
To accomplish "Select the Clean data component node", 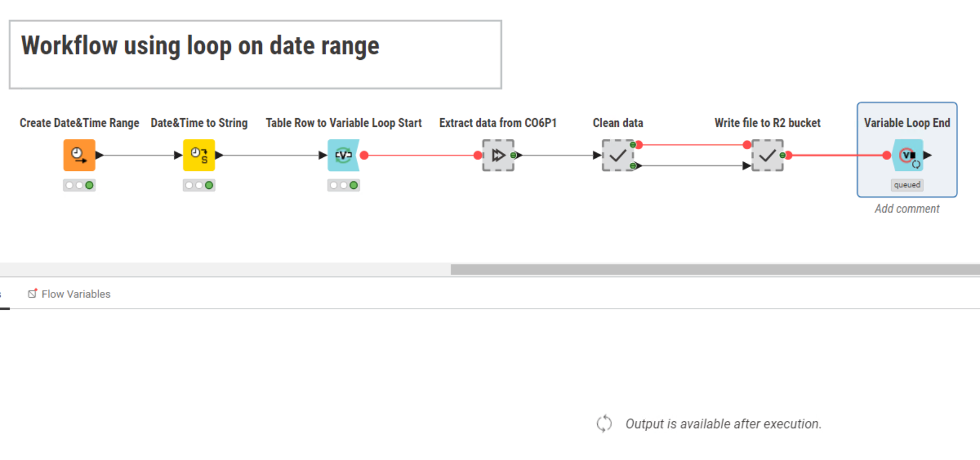I will pos(617,155).
